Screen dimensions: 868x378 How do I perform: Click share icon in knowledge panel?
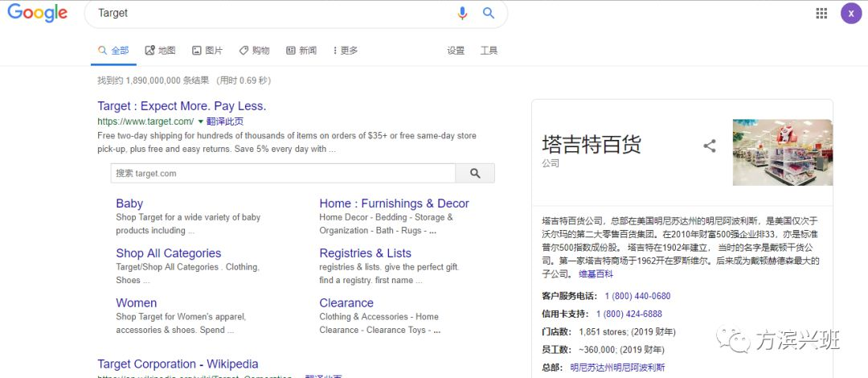click(x=709, y=146)
